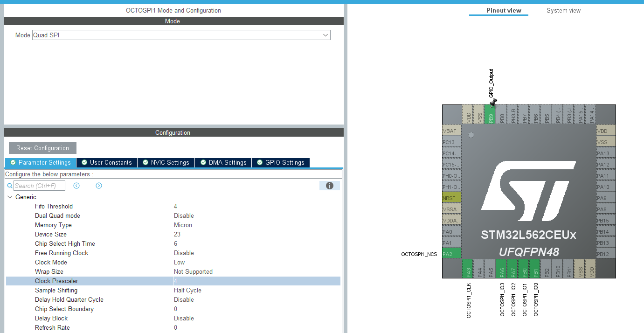Viewport: 644px width, 333px height.
Task: Click the parameter search input field
Action: click(39, 186)
